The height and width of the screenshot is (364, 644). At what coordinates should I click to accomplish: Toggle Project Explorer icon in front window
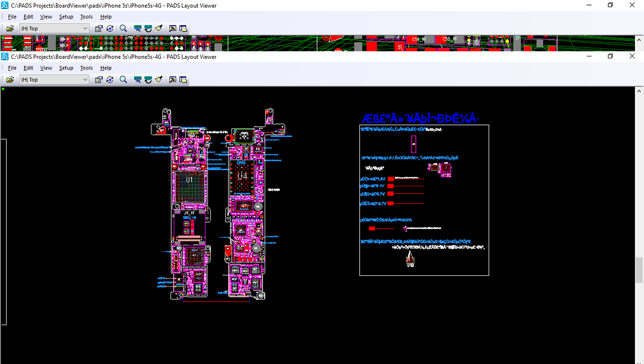click(183, 80)
